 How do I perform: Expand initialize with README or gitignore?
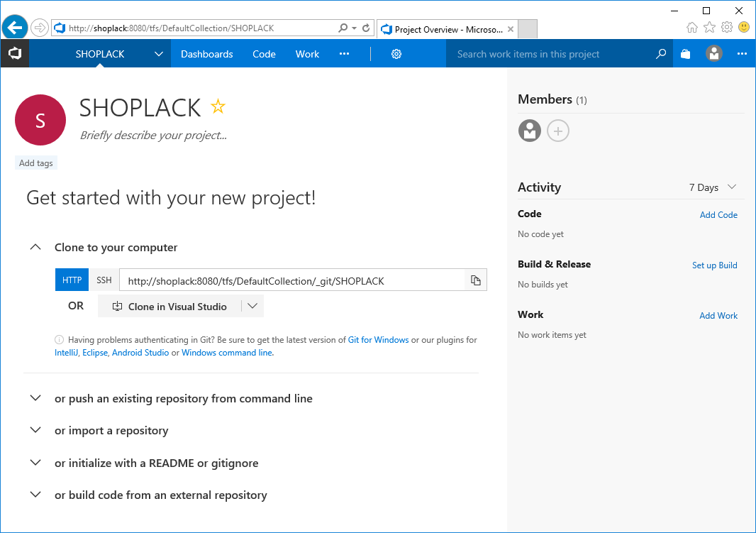[x=35, y=463]
